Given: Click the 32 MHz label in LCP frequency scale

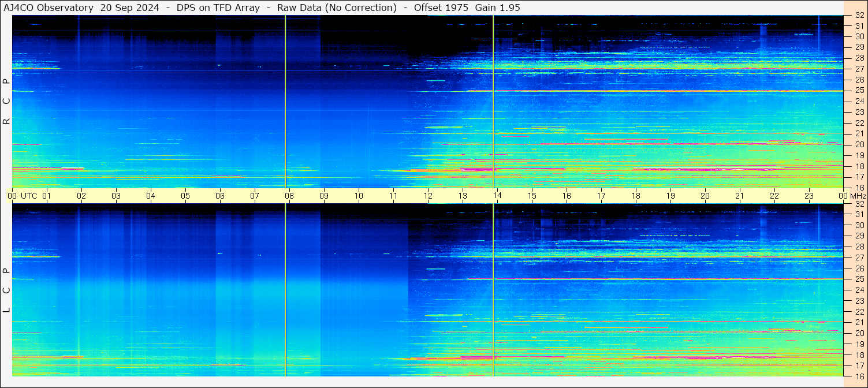Looking at the screenshot, I should (859, 204).
